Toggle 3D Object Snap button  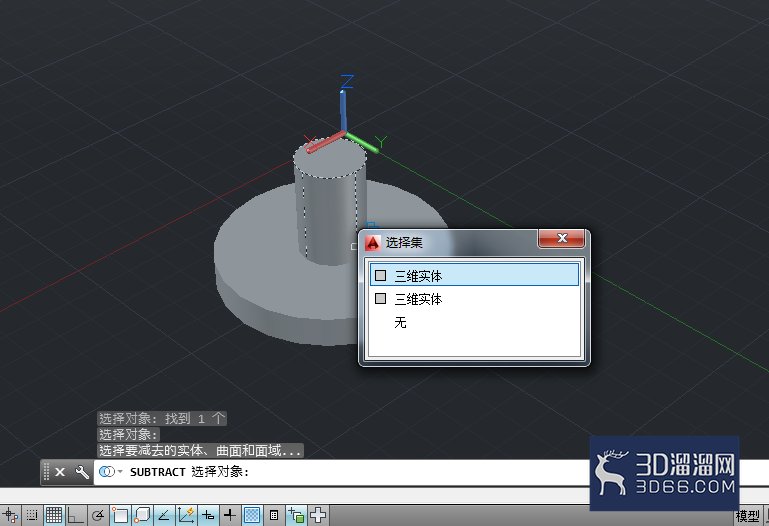(142, 515)
